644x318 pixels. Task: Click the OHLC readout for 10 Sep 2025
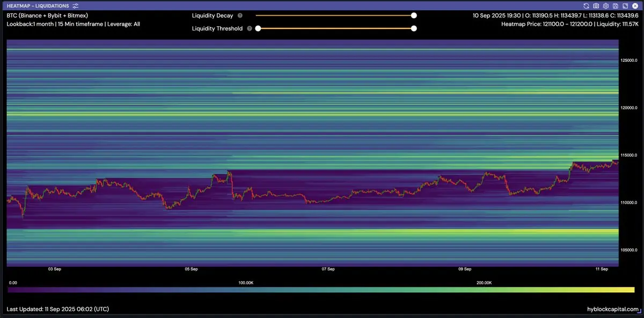pyautogui.click(x=555, y=16)
